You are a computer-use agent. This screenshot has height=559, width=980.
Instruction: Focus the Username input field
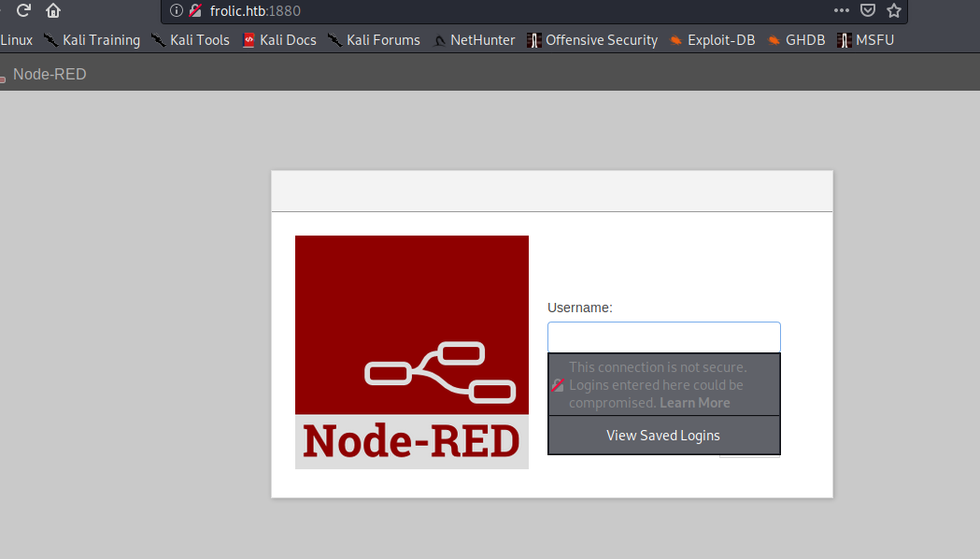663,337
